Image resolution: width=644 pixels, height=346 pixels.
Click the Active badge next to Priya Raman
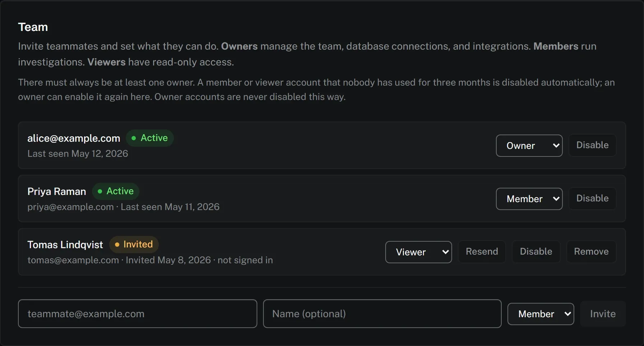(x=115, y=191)
